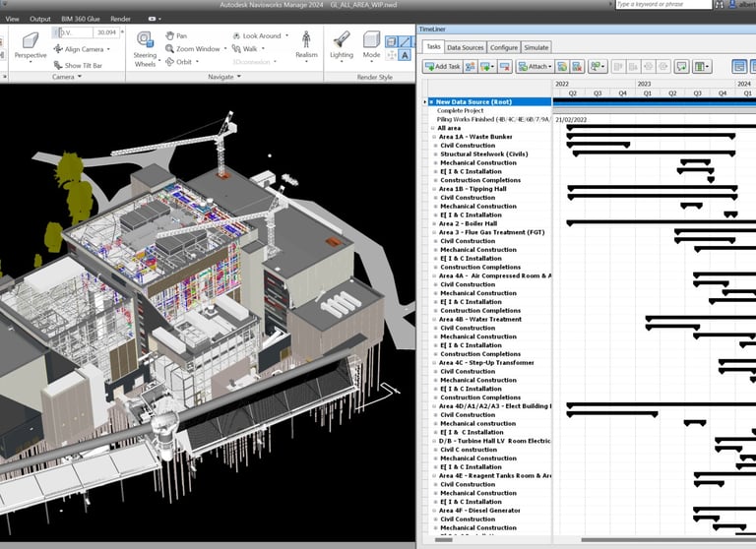Screen dimensions: 756x549
Task: Toggle the Gantt chart display button
Action: click(x=739, y=67)
